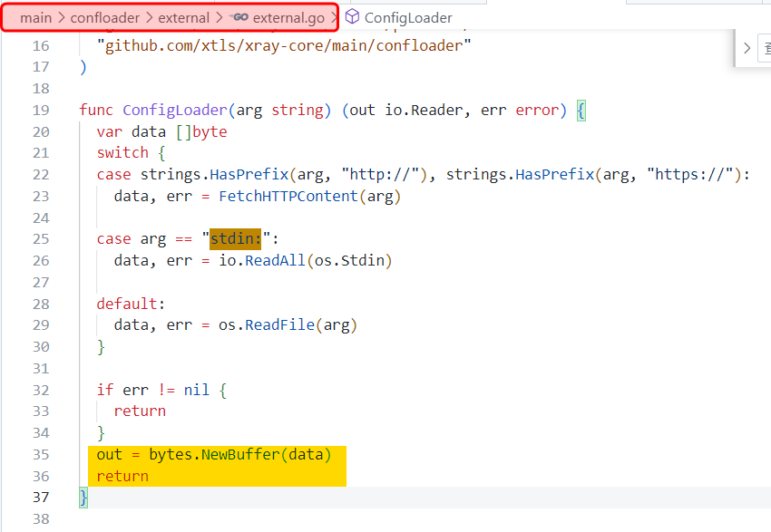Click into the find search input box
The image size is (771, 532).
click(x=765, y=48)
